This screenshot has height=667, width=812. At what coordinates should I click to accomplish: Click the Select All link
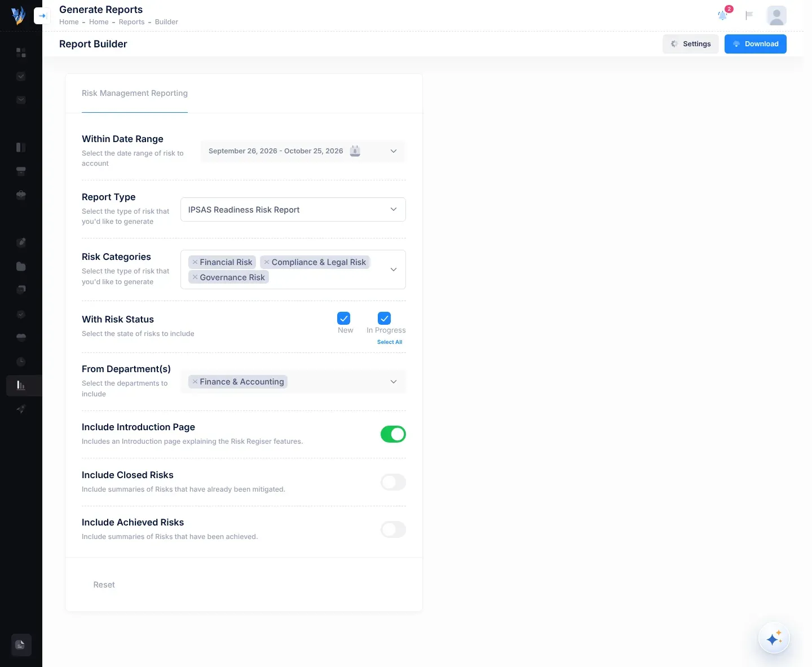point(390,342)
